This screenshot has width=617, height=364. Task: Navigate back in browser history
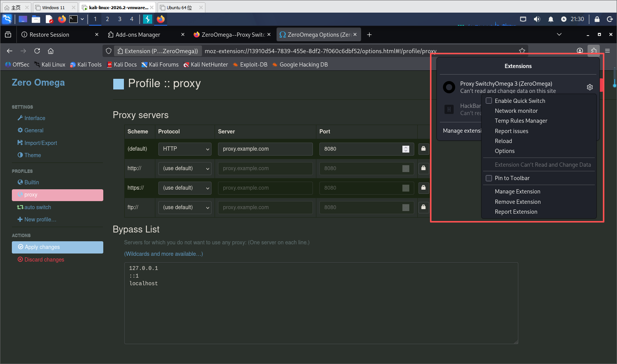10,51
